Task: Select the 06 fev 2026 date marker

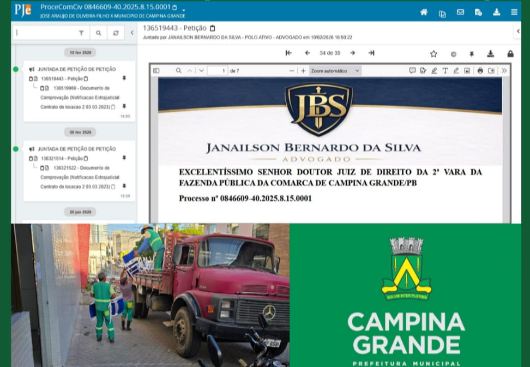Action: (x=80, y=132)
